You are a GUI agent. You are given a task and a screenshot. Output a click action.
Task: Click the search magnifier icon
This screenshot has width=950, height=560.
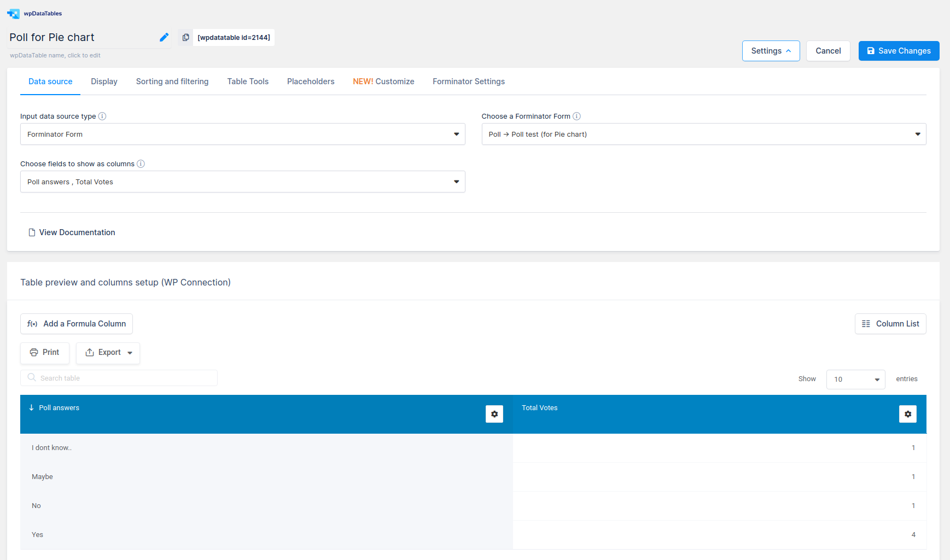point(32,377)
